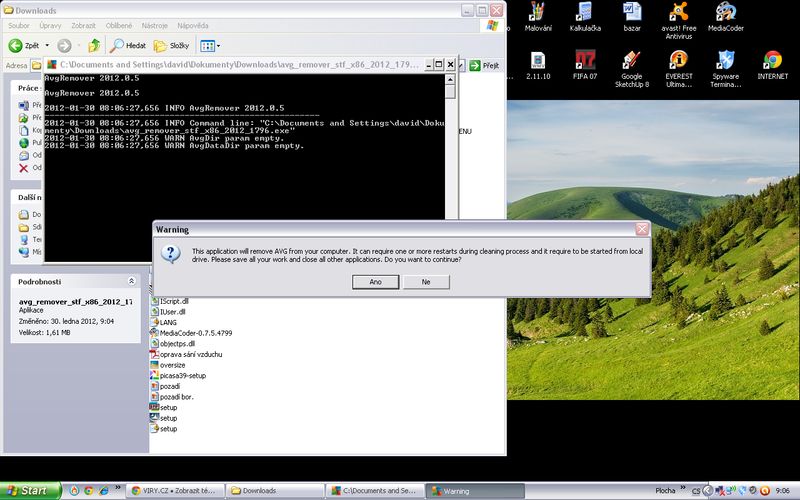Select the IUser.dll file
800x500 pixels.
[x=168, y=312]
